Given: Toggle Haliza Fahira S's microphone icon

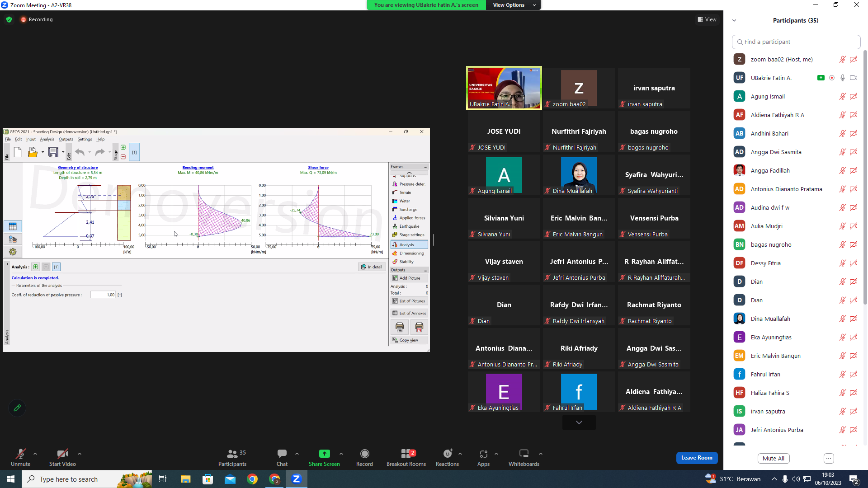Looking at the screenshot, I should click(842, 393).
